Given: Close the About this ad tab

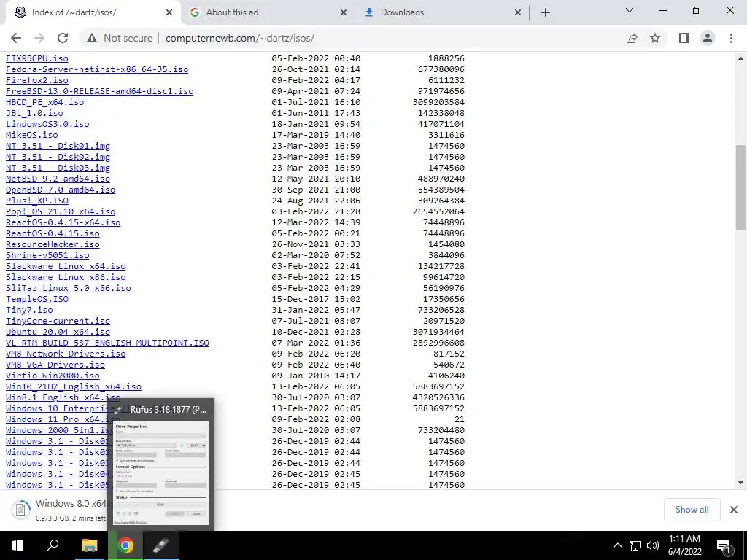Looking at the screenshot, I should tap(344, 12).
